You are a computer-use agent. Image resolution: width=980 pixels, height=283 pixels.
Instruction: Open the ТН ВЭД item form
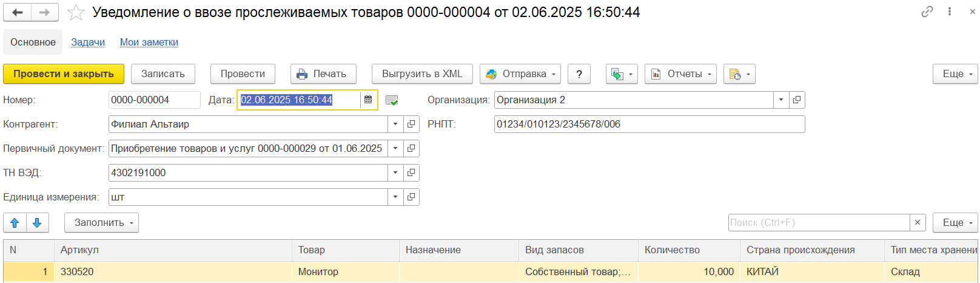pyautogui.click(x=411, y=172)
